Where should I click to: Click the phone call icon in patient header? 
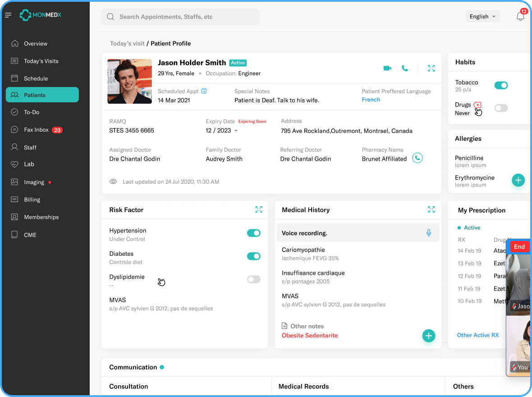click(x=405, y=68)
